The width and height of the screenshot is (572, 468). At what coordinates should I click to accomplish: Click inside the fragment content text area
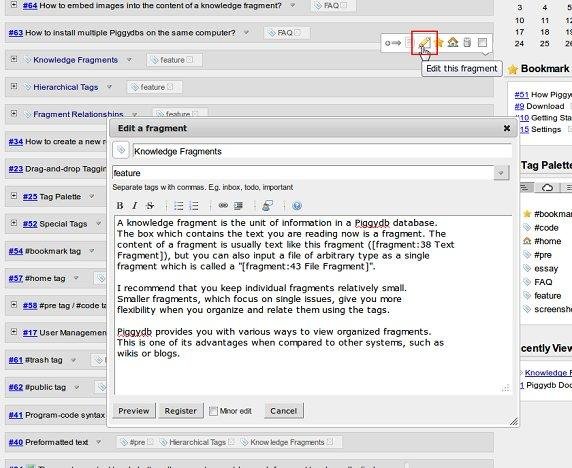click(313, 305)
